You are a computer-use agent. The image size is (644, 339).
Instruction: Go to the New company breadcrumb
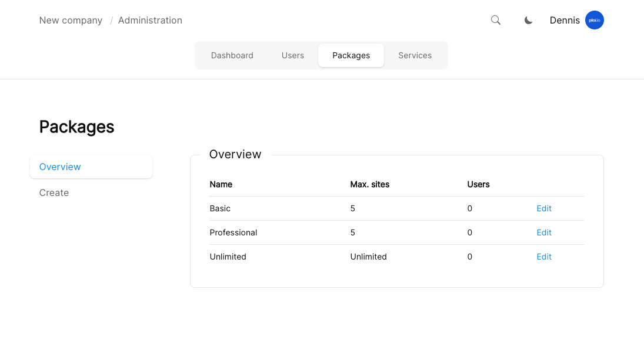[71, 20]
